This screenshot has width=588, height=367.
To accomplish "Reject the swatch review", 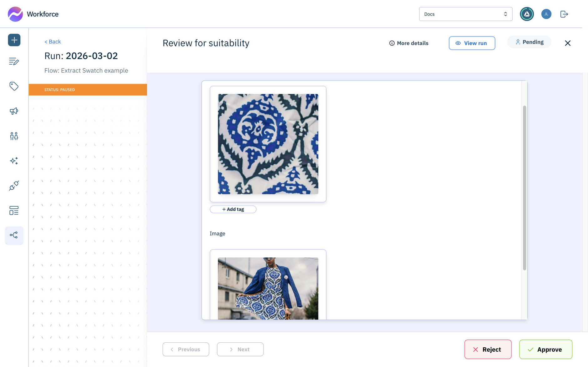I will pyautogui.click(x=488, y=350).
